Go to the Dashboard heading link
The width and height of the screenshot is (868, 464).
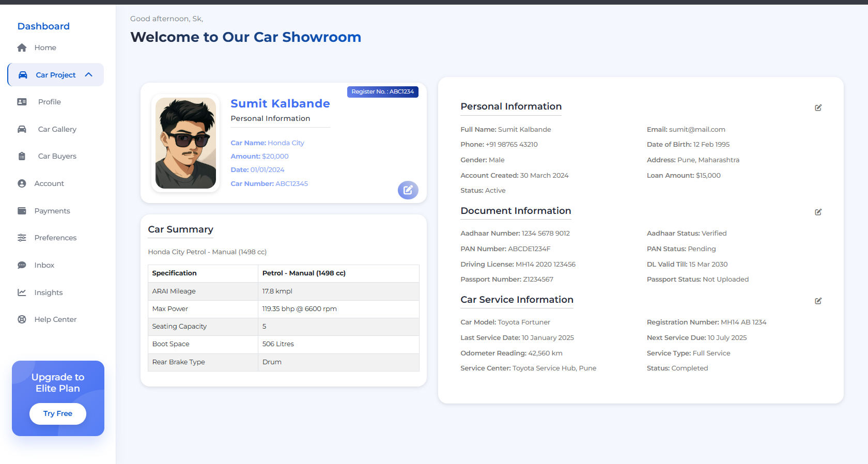[x=43, y=26]
